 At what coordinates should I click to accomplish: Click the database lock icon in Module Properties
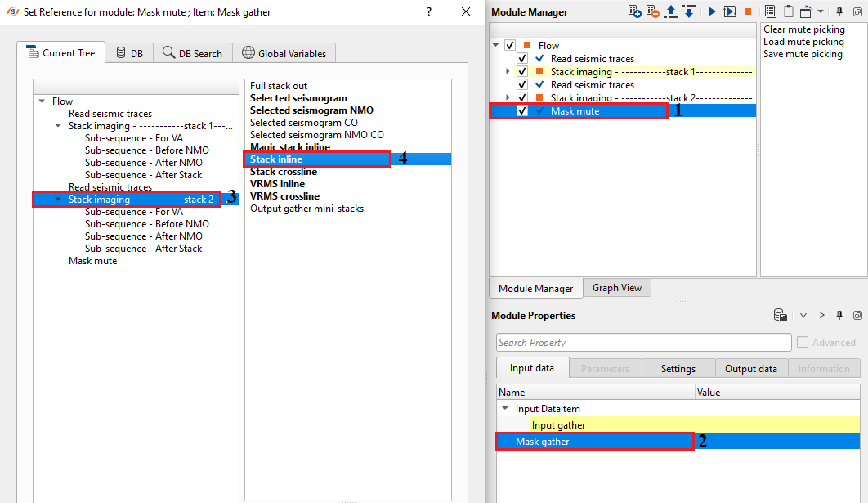(x=781, y=316)
